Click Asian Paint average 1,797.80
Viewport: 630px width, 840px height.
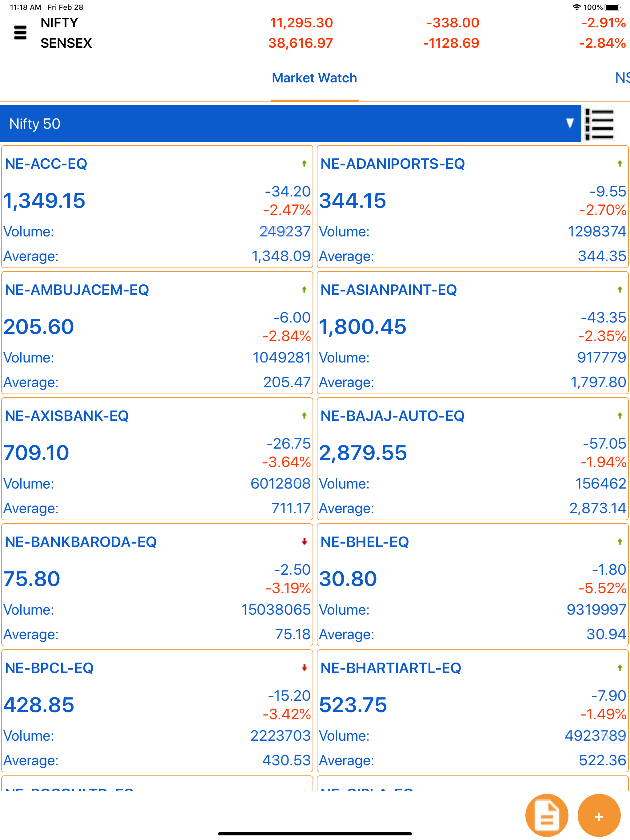(x=598, y=382)
